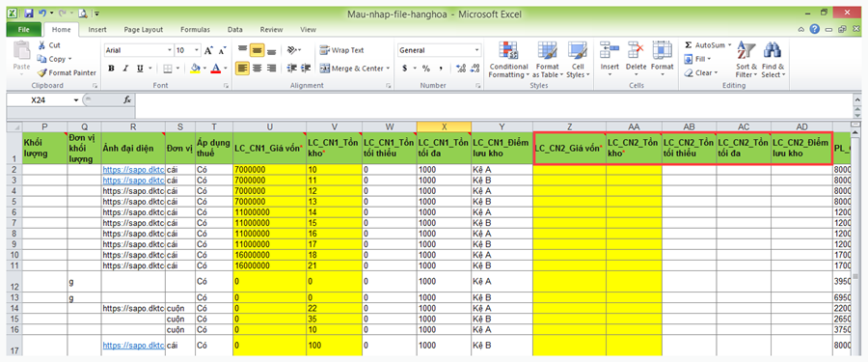The width and height of the screenshot is (868, 362).
Task: Save the workbook with the Quick Access Save icon
Action: (x=29, y=13)
